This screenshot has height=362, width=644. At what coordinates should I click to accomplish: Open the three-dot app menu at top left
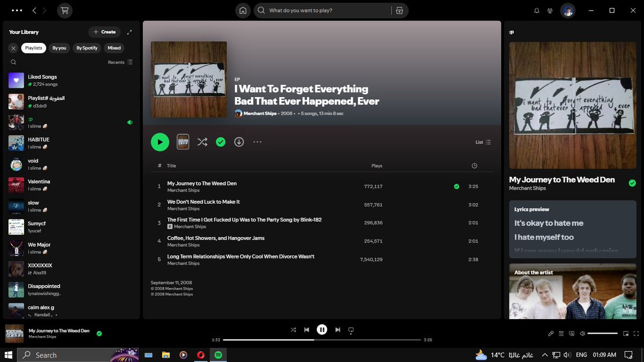point(17,10)
